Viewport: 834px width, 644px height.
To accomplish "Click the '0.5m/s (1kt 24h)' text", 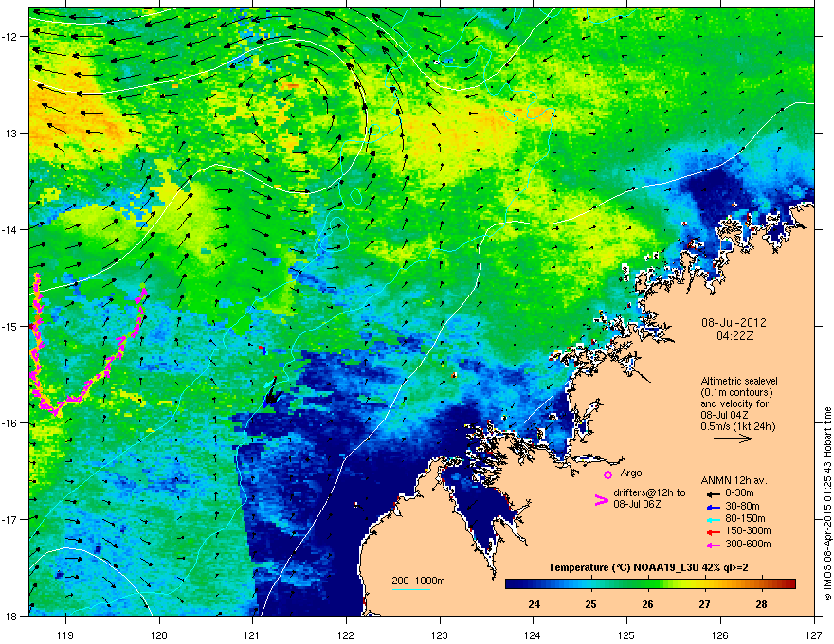I will coord(737,426).
